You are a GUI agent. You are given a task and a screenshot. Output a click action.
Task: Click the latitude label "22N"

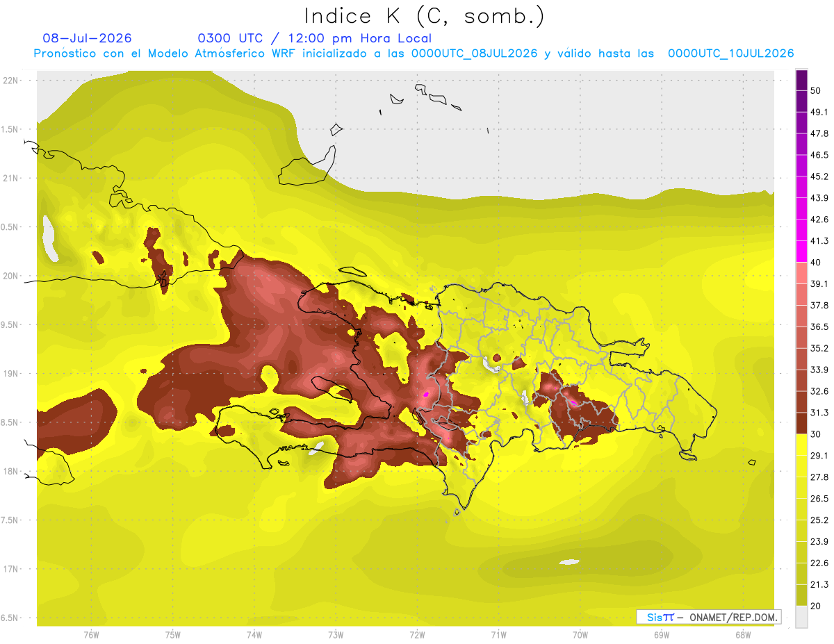[11, 80]
